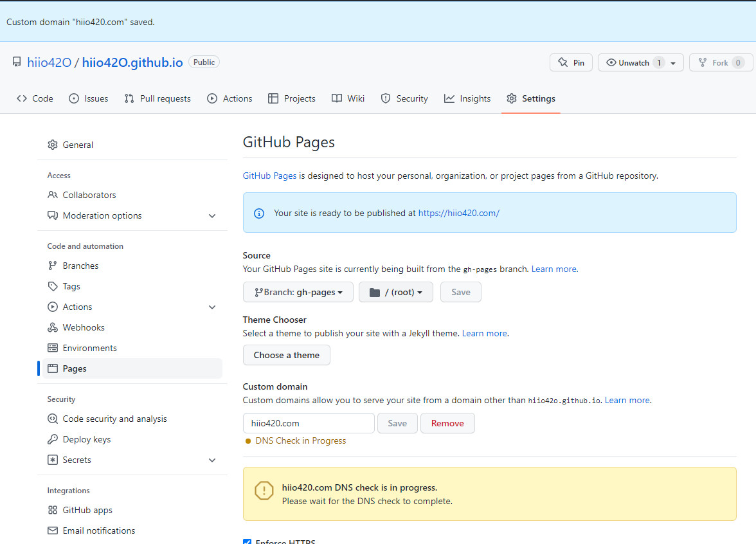Open the Pull requests tab
This screenshot has height=544, width=756.
[x=157, y=98]
